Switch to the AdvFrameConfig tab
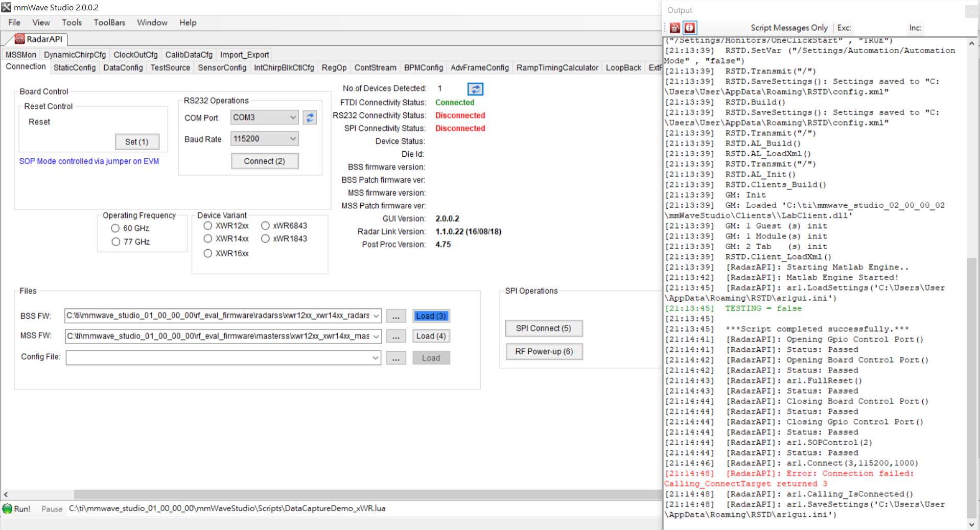980x530 pixels. click(480, 68)
